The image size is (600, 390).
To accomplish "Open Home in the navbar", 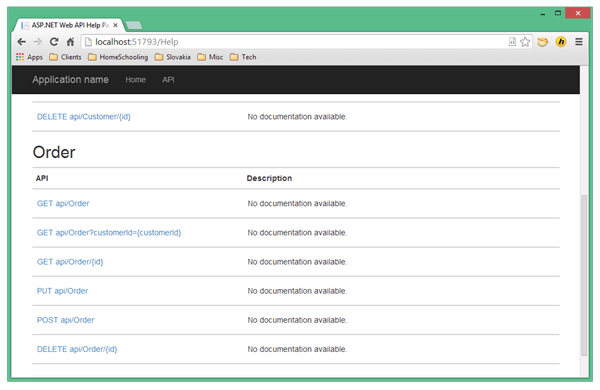I will (135, 80).
